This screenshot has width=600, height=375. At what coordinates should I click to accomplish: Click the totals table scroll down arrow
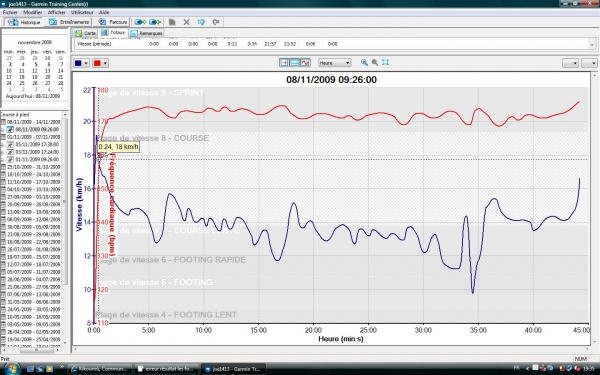(x=592, y=45)
